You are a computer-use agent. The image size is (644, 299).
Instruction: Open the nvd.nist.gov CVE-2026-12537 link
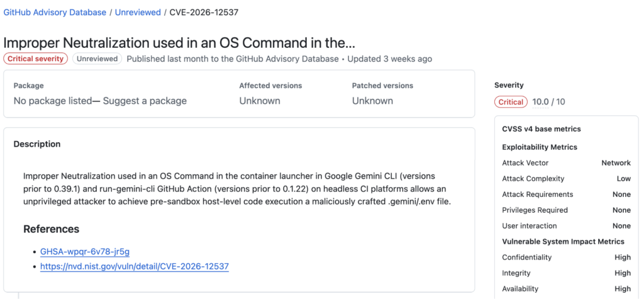click(135, 266)
